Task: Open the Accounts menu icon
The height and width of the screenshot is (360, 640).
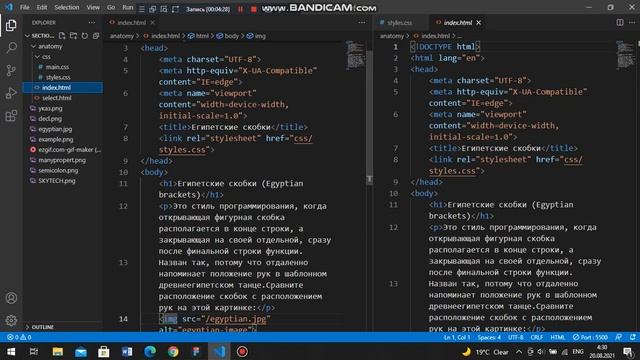Action: click(11, 298)
